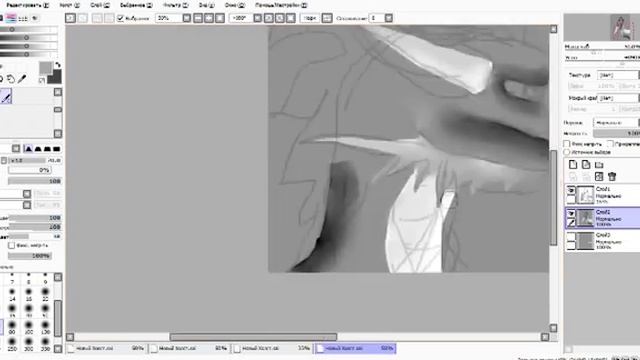Viewport: 640px width, 360px height.
Task: Click the undo button in toolbar
Action: [70, 18]
